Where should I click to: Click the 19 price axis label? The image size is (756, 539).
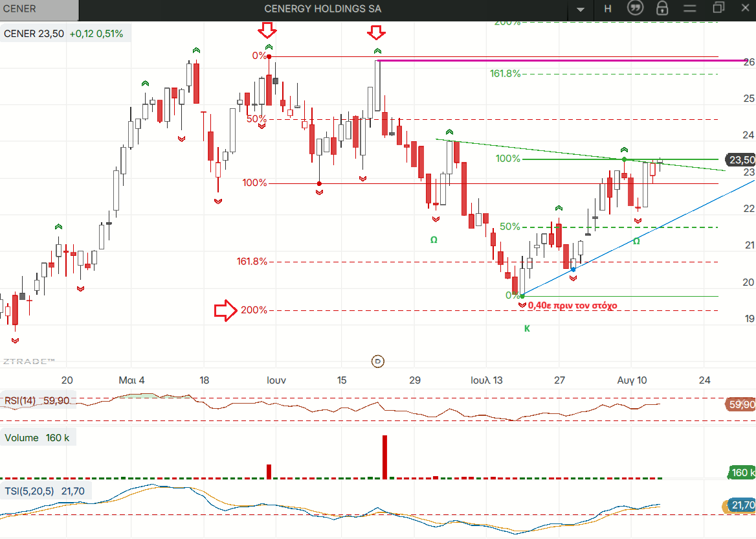(x=750, y=319)
